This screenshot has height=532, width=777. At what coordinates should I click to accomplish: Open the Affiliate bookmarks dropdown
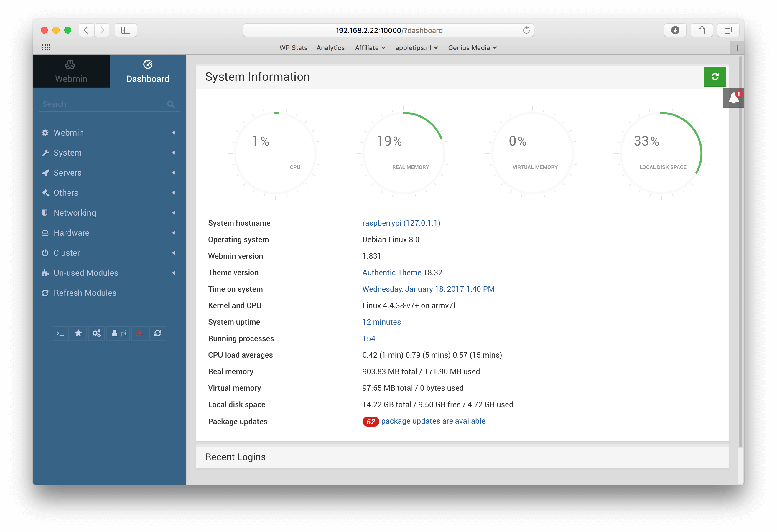370,48
